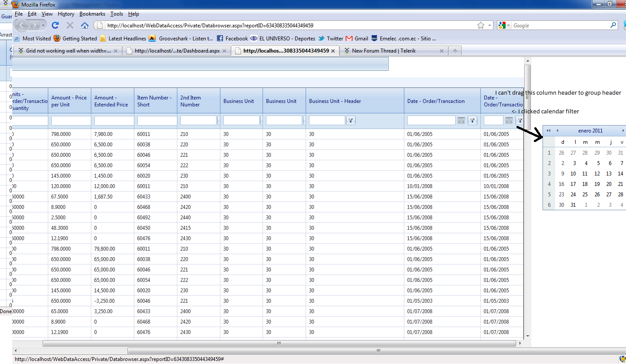The width and height of the screenshot is (626, 364).
Task: Switch to the 'New Forum Thread | Telerik' tab
Action: 384,51
